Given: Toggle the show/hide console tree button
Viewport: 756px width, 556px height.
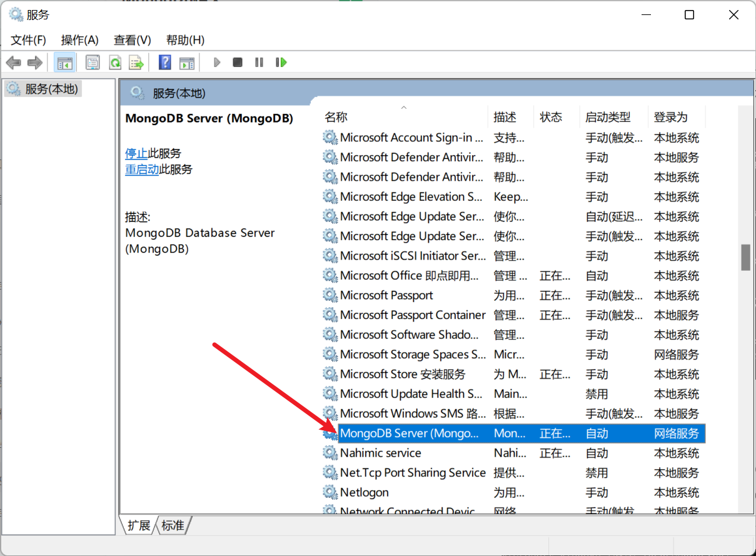Looking at the screenshot, I should click(x=64, y=63).
